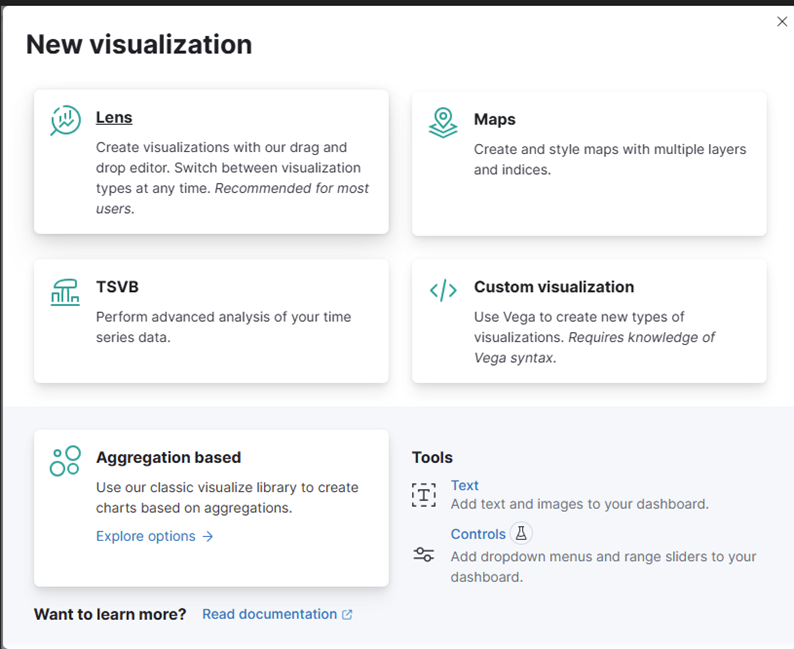Choose the TSVB visualization title
The height and width of the screenshot is (649, 794).
click(x=117, y=287)
